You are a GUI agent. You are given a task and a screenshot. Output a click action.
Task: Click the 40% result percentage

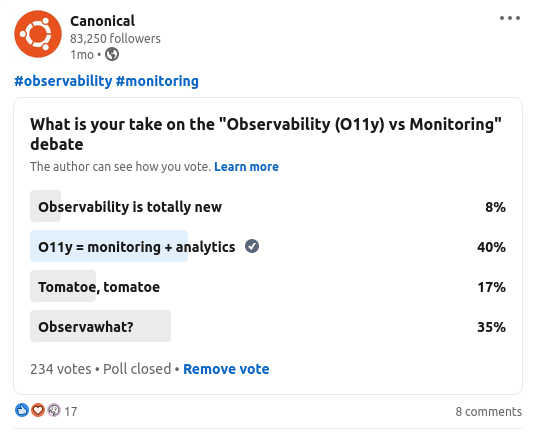click(x=491, y=247)
